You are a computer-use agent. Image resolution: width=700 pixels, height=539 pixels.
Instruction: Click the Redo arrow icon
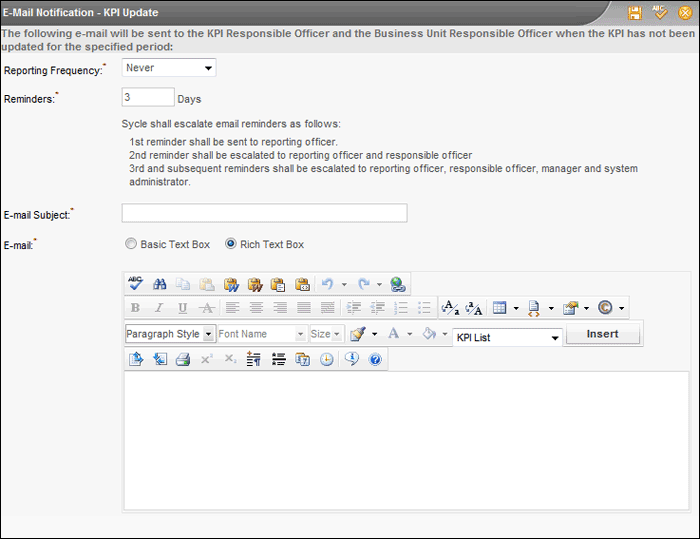click(x=363, y=284)
